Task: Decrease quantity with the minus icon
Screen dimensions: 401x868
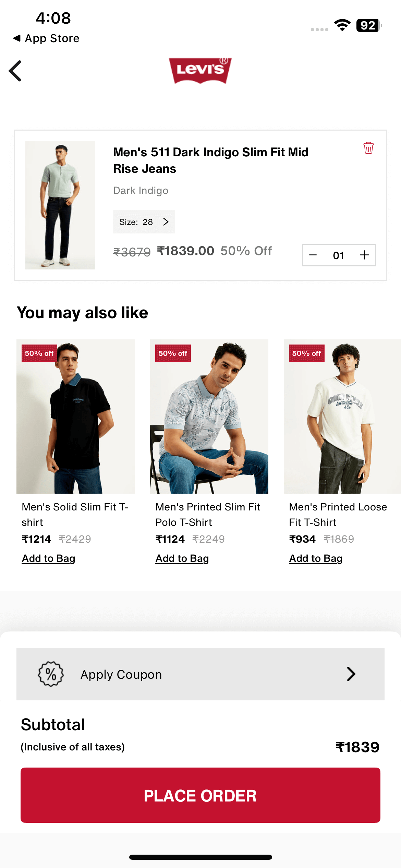Action: pos(313,255)
